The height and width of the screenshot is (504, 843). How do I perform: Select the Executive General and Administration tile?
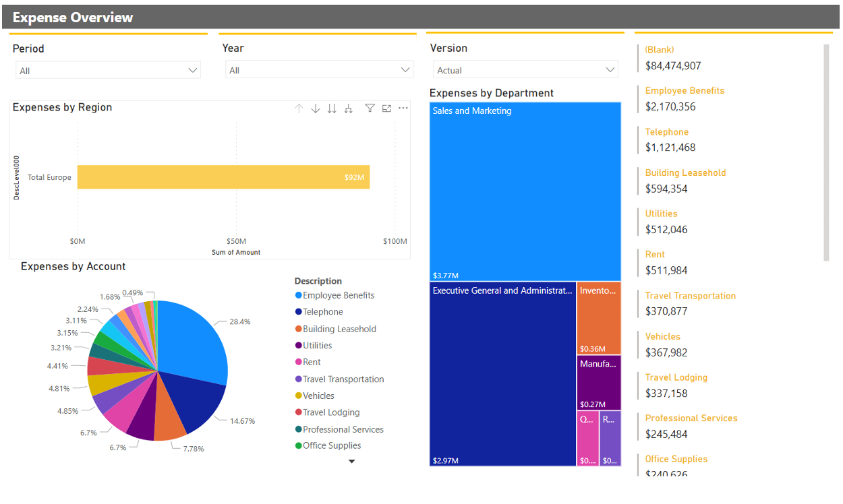(503, 374)
